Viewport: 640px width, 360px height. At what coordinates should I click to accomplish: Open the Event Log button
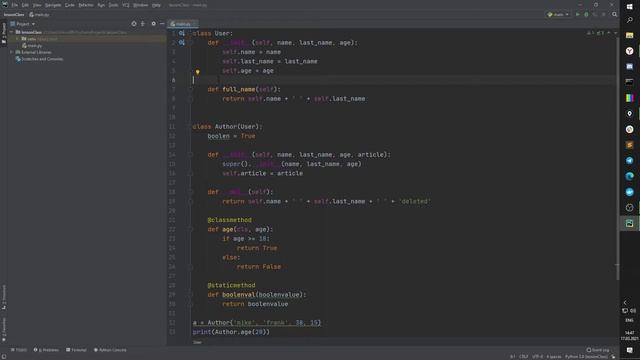tap(598, 350)
